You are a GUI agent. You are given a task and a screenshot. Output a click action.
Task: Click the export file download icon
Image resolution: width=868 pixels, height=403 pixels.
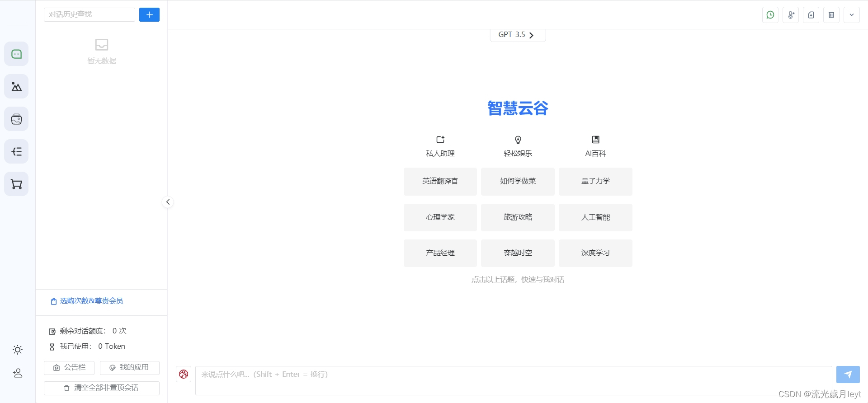click(811, 15)
